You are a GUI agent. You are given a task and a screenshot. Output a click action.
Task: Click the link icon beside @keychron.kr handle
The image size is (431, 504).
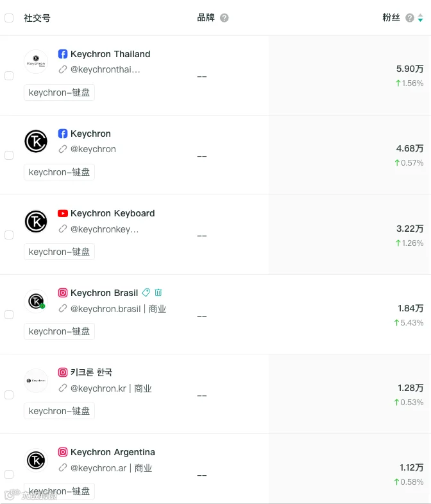point(63,388)
